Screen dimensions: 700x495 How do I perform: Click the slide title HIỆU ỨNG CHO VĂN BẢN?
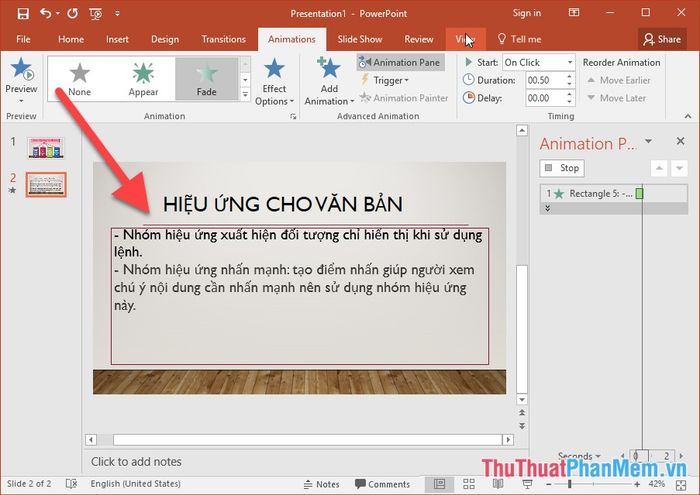283,204
